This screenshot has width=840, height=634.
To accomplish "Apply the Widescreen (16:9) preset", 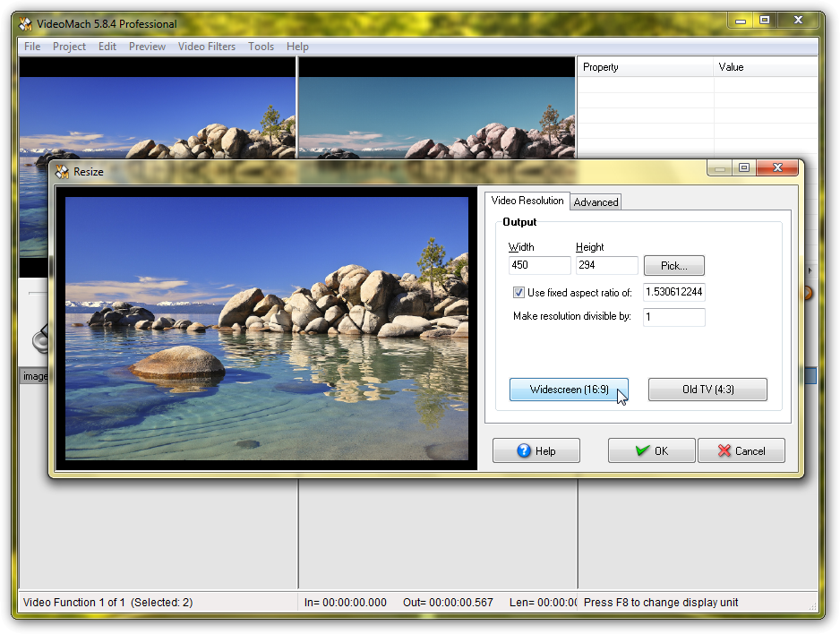I will click(x=569, y=390).
